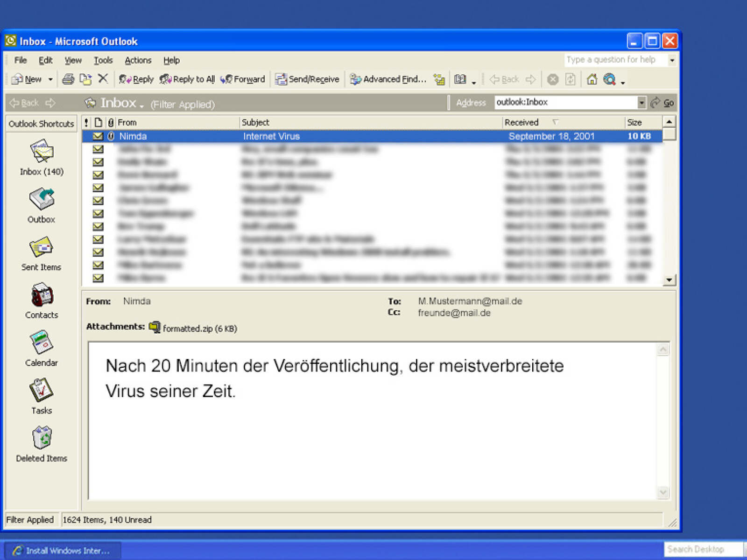
Task: Open the Calendar shortcut
Action: 41,349
